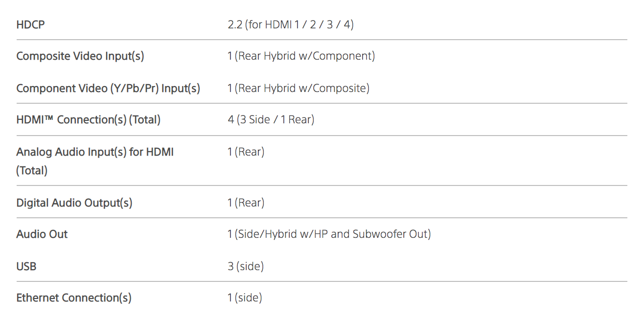
Task: Select the Digital Audio Output(s) label
Action: tap(74, 203)
